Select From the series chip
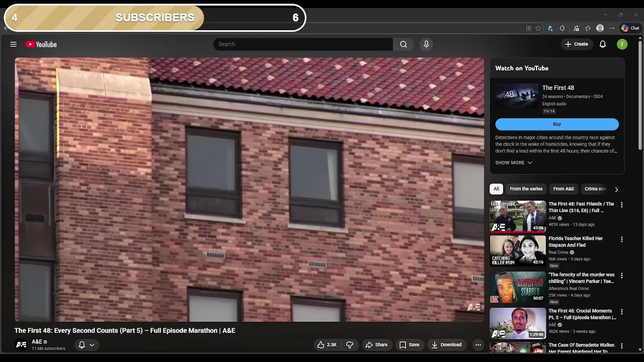The image size is (644, 362). coord(526,189)
